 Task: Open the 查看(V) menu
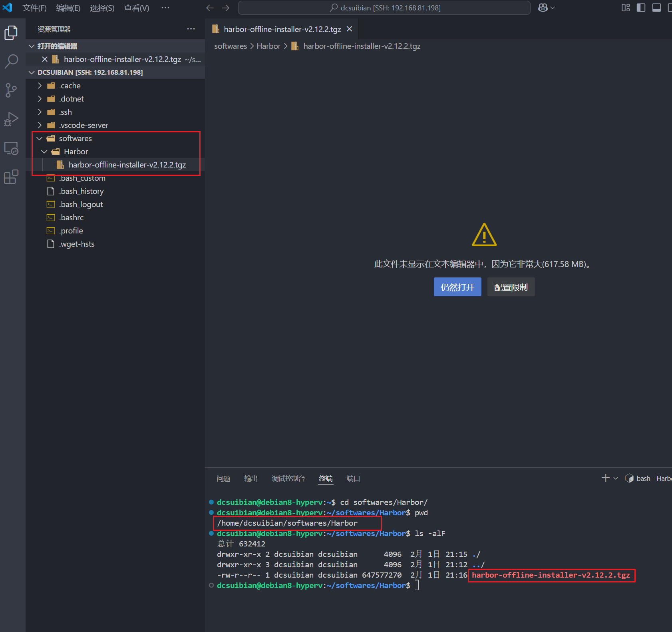click(x=137, y=8)
